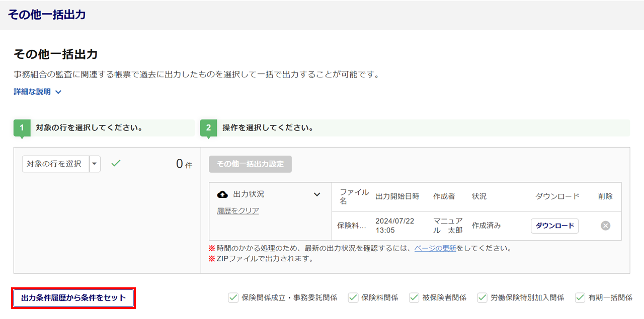Click the cloud upload icon beside 出力状況
Image resolution: width=644 pixels, height=319 pixels.
[222, 194]
